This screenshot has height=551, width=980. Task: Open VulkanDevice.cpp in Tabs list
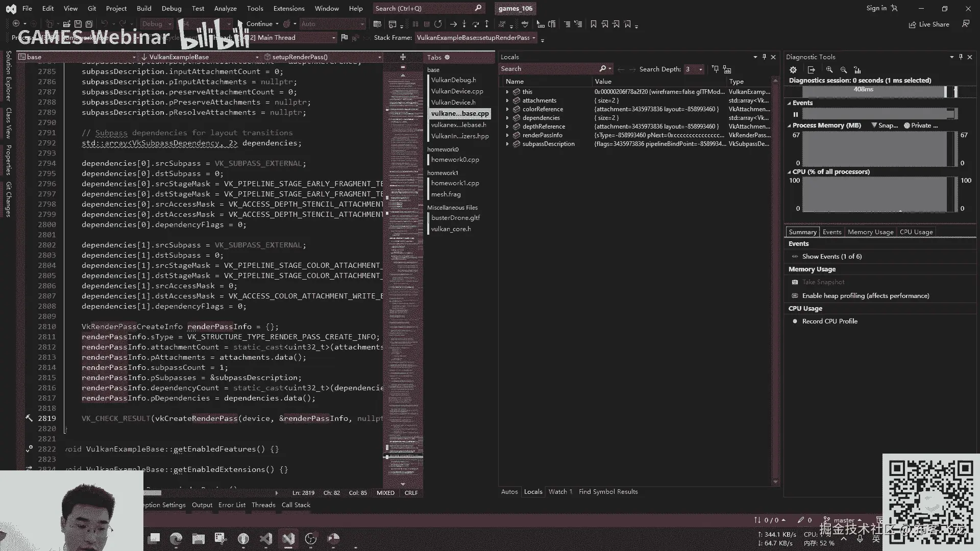pos(457,91)
